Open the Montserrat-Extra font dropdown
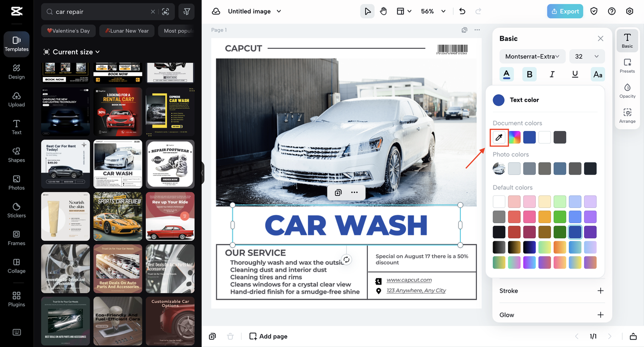644x347 pixels. tap(533, 56)
